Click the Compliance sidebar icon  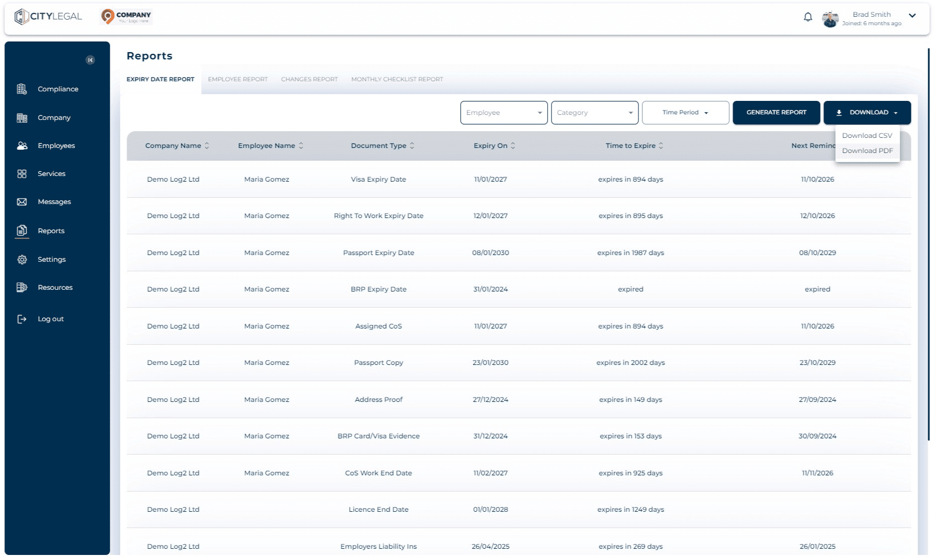click(x=22, y=89)
